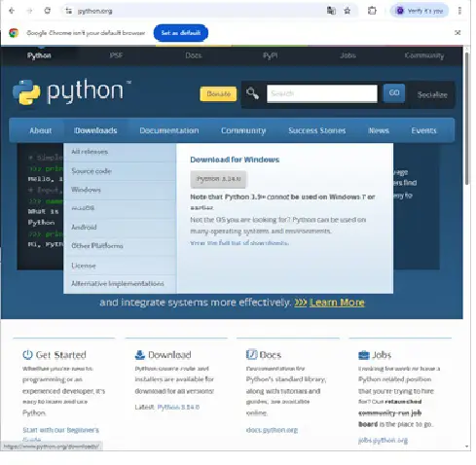
Task: Choose macOS in Downloads submenu
Action: 120,208
